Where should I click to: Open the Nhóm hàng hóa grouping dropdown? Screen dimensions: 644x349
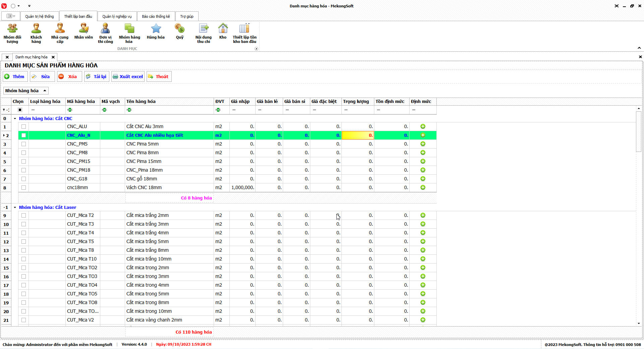point(26,91)
